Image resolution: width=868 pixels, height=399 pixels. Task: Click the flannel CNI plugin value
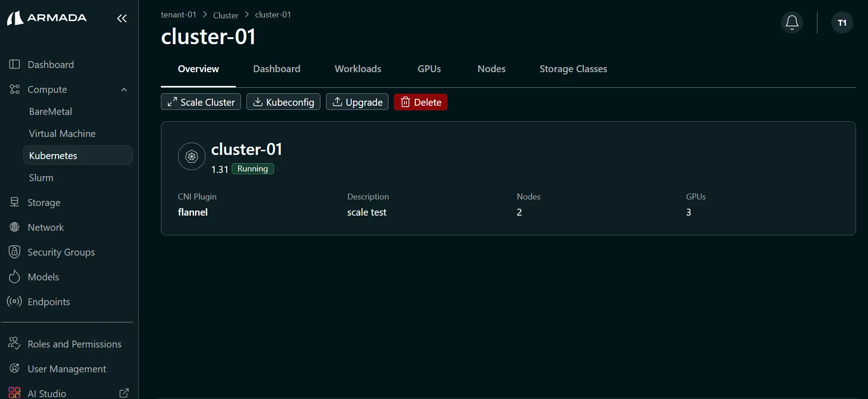(193, 212)
